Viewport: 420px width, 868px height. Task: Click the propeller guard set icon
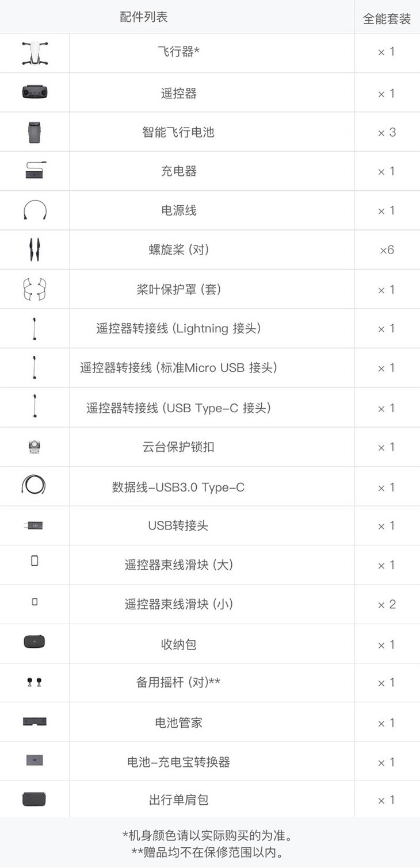coord(35,289)
